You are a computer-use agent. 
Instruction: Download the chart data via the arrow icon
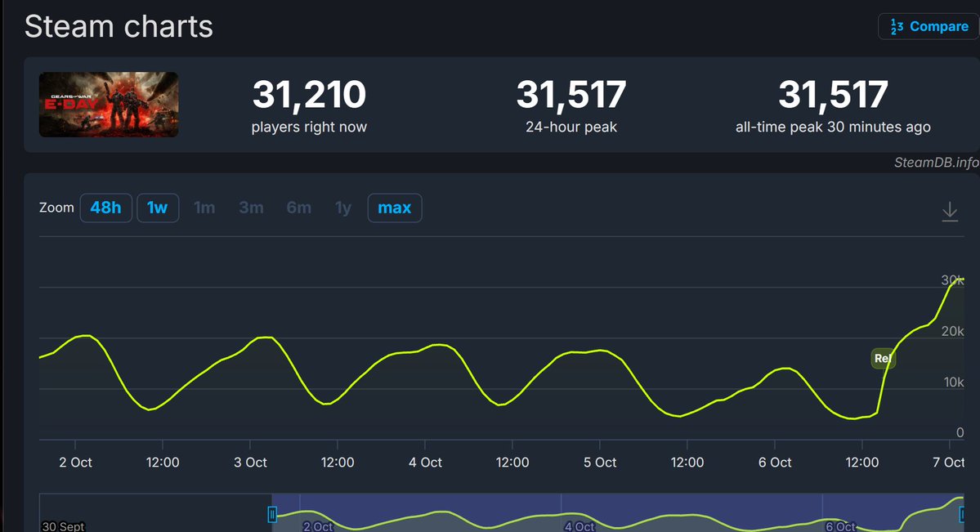coord(950,212)
